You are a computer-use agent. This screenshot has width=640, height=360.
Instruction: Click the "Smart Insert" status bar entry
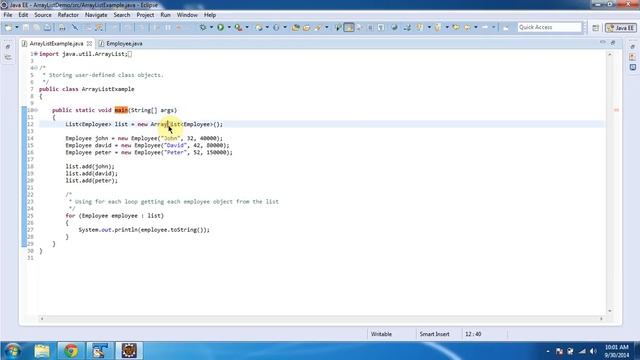click(x=434, y=334)
